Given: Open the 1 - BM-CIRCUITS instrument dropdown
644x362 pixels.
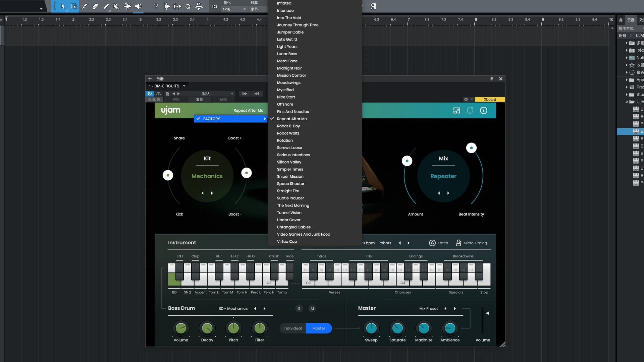Looking at the screenshot, I should pos(167,86).
